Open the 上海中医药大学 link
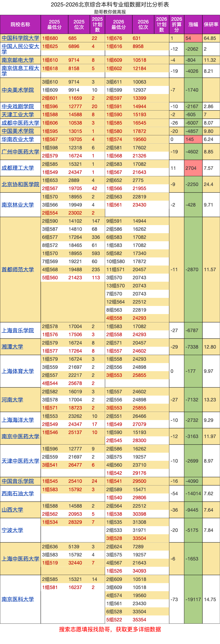Screen dimensions: 220x644 pyautogui.click(x=20, y=559)
